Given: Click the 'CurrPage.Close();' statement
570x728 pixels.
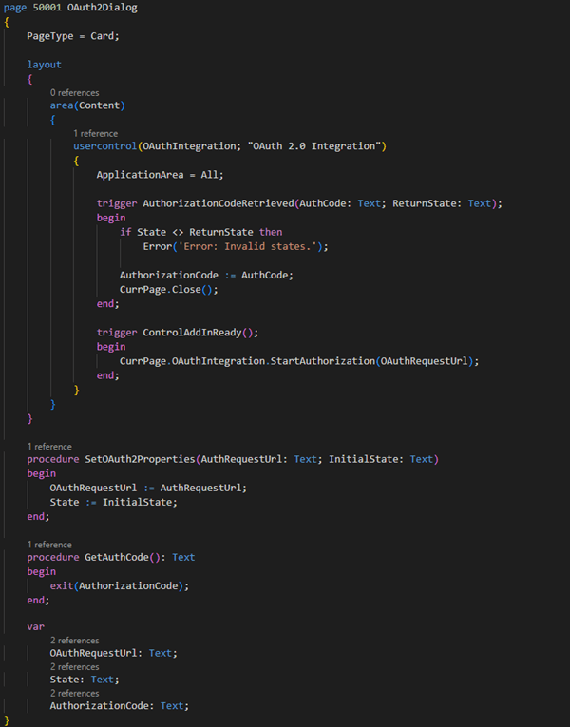Looking at the screenshot, I should click(168, 290).
